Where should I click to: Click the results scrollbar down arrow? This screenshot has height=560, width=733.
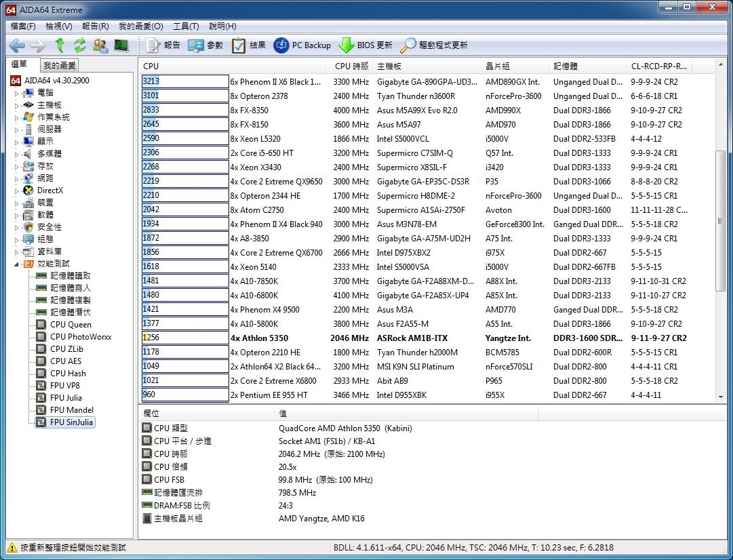[720, 397]
